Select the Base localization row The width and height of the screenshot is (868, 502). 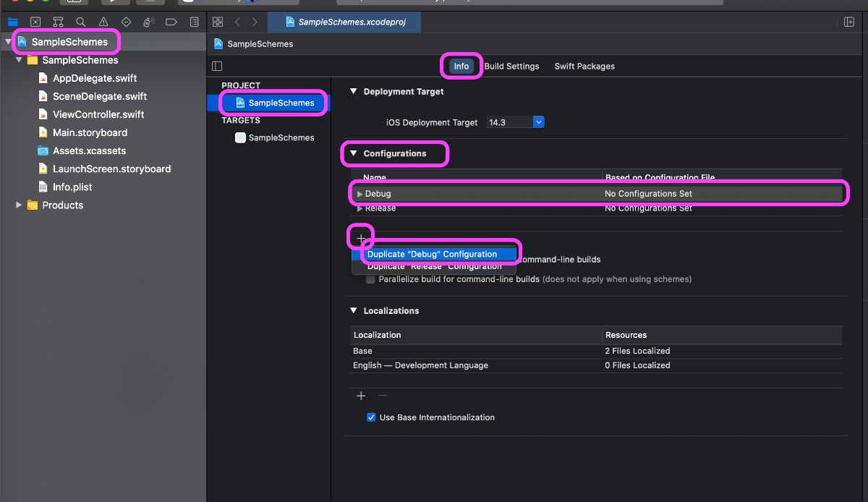(596, 351)
